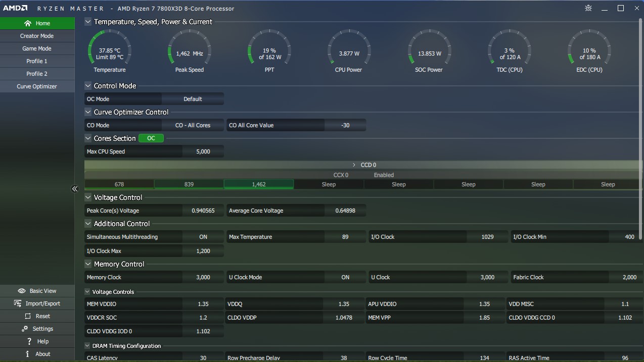Viewport: 644px width, 362px height.
Task: Click the Basic View eye icon
Action: point(22,291)
